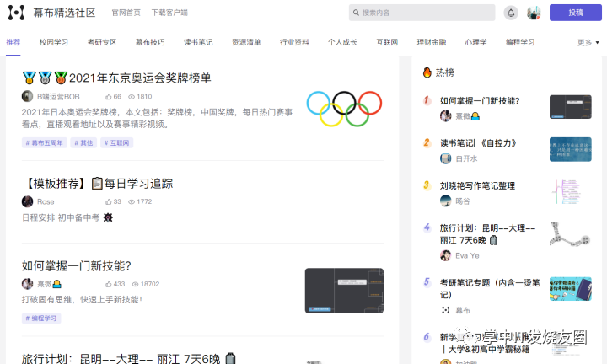
Task: Select the 读书笔记 tab
Action: pyautogui.click(x=198, y=42)
